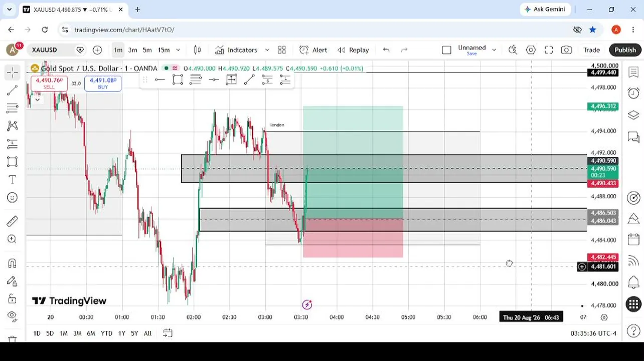Open the Trade panel
The width and height of the screenshot is (644, 361).
(591, 50)
